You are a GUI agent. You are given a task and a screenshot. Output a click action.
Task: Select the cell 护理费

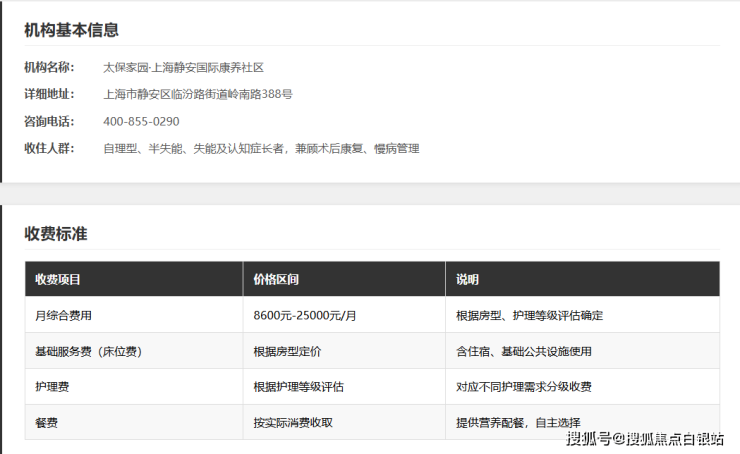(x=134, y=387)
